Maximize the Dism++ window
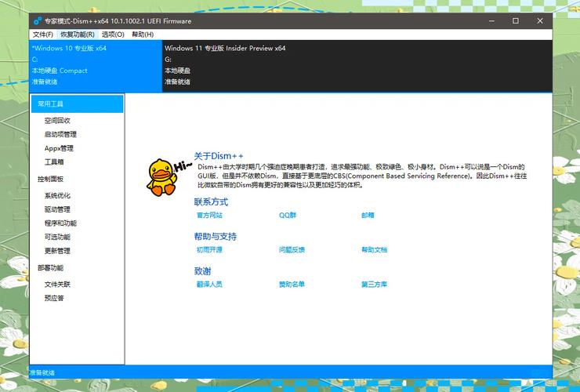The height and width of the screenshot is (392, 580). point(516,21)
